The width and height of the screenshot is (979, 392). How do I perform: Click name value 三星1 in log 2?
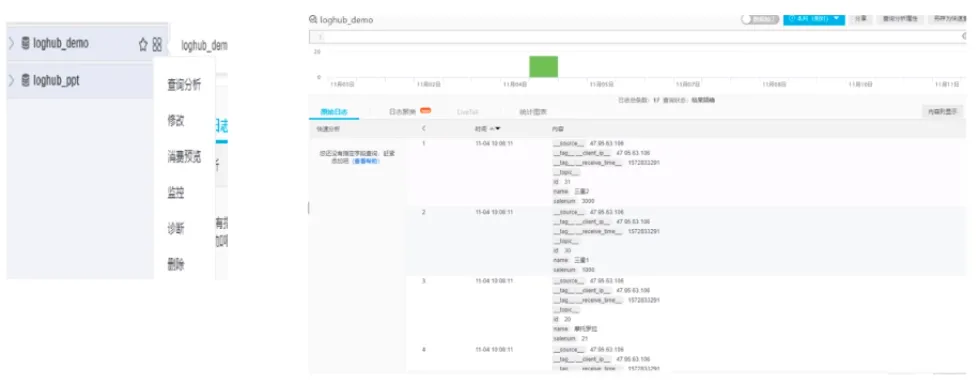[582, 260]
